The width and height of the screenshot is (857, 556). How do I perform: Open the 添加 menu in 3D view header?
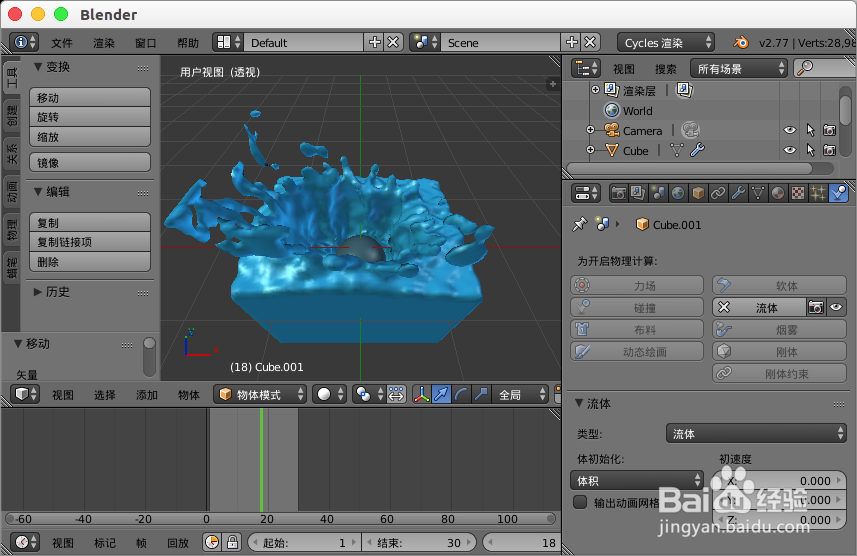(146, 395)
